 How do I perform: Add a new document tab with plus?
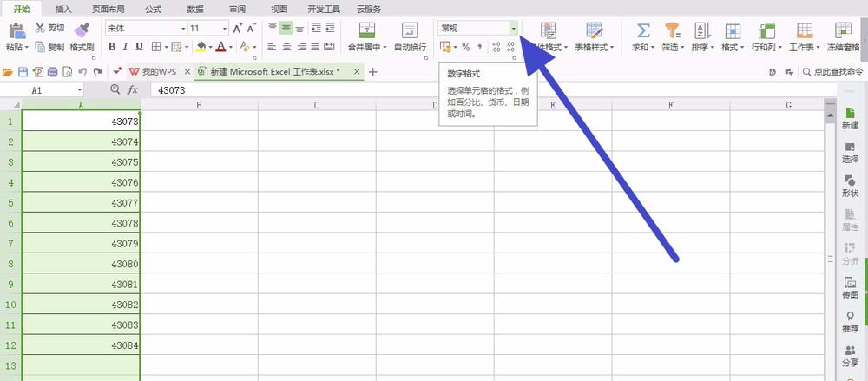pos(373,72)
